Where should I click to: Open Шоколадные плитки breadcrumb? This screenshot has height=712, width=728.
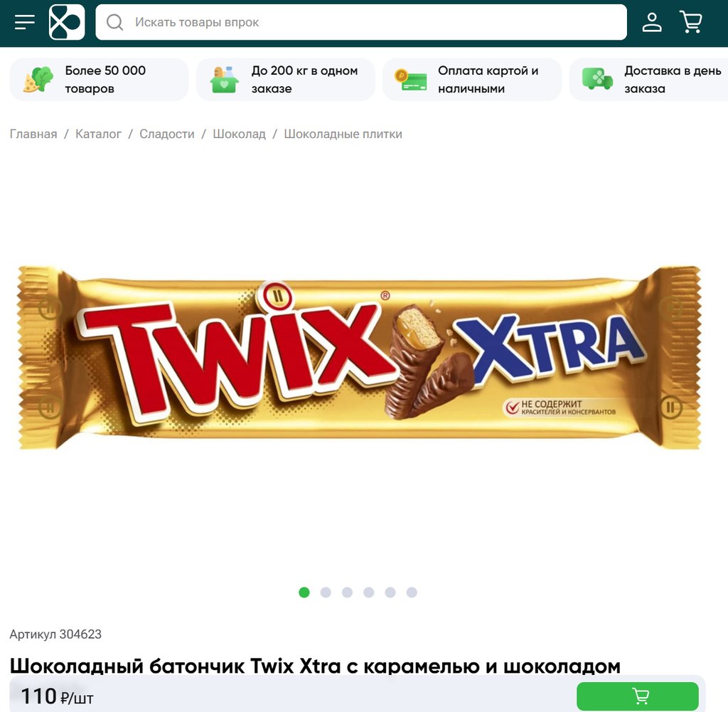click(343, 134)
